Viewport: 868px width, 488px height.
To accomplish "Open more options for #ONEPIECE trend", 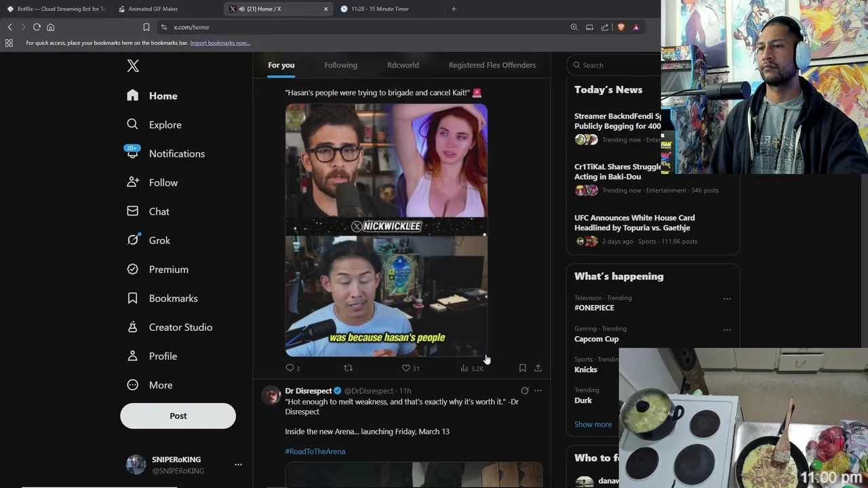I will point(727,299).
